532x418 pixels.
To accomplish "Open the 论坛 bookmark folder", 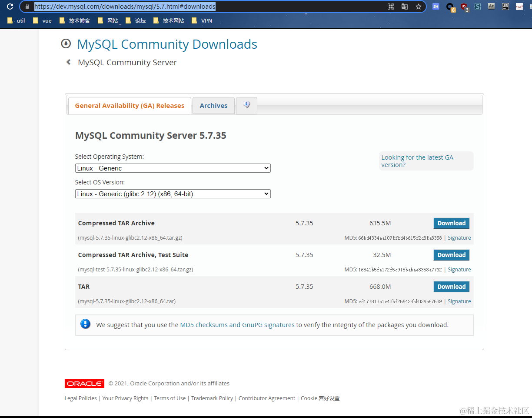I will (136, 20).
